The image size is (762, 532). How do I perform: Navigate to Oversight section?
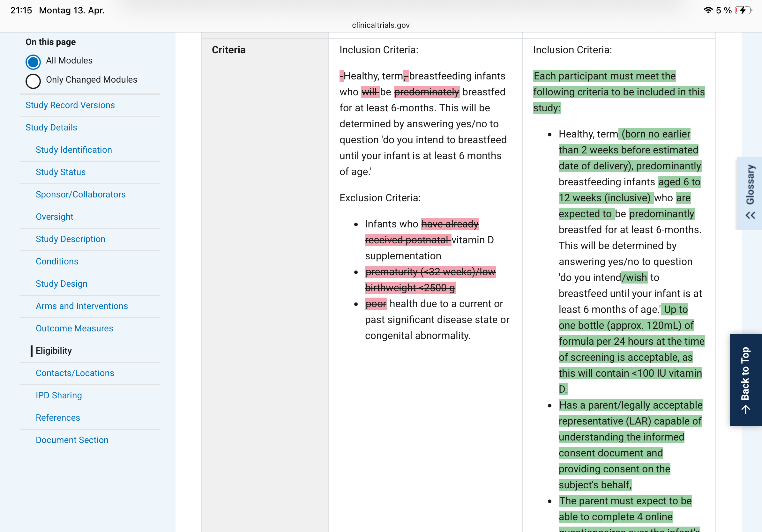[55, 217]
